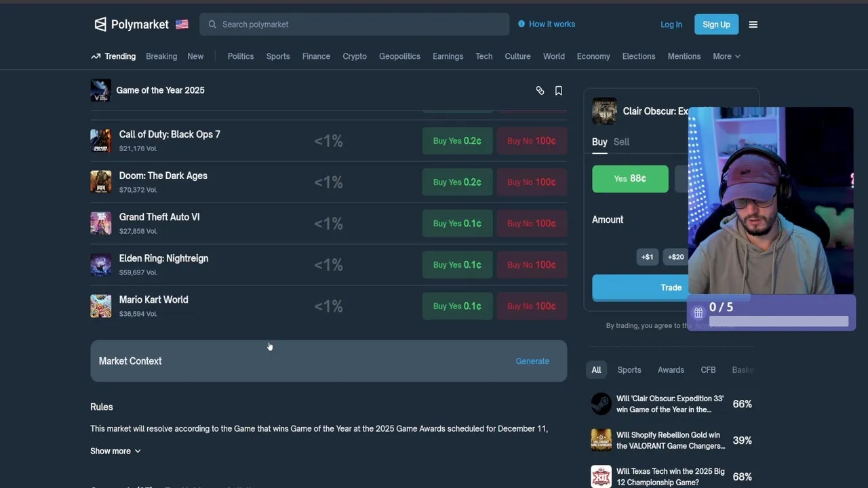Click the Trending arrow icon
This screenshot has width=868, height=488.
[x=96, y=56]
